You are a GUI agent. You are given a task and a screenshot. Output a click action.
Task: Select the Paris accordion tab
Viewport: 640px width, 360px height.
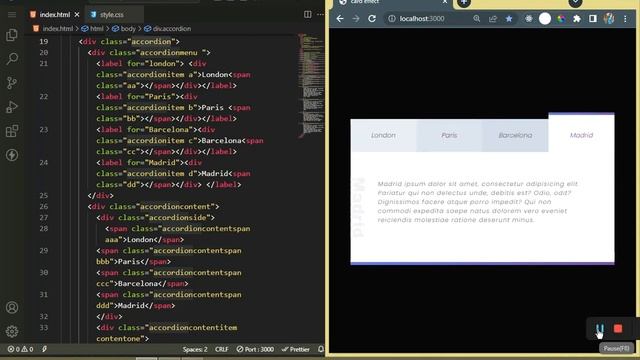[449, 135]
